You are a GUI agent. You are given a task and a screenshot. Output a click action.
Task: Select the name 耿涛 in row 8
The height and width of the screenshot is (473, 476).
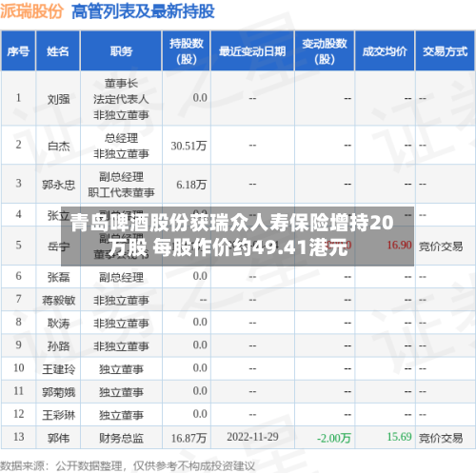tap(58, 324)
